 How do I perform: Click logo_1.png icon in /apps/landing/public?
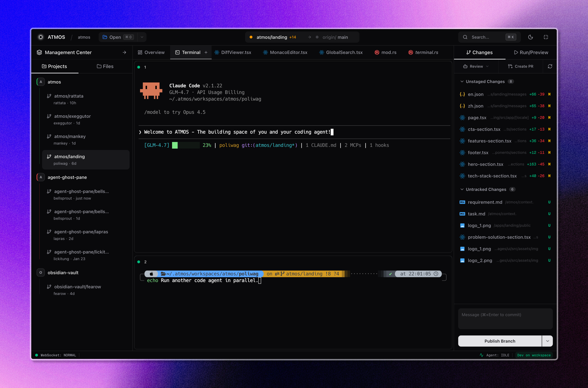462,225
